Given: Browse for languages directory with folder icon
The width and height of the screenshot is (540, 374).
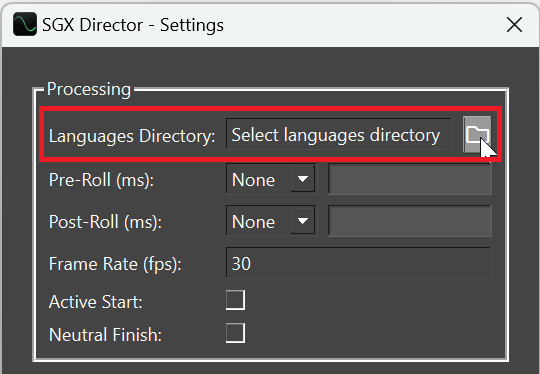Looking at the screenshot, I should tap(477, 134).
